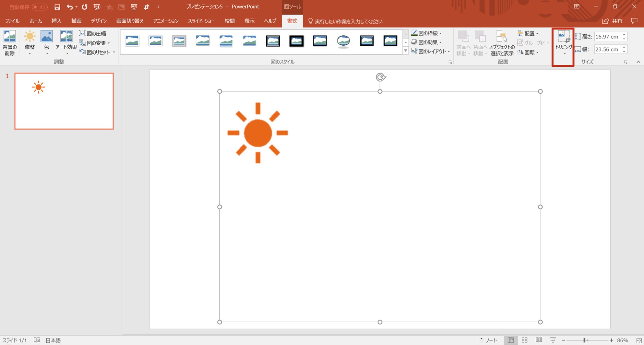This screenshot has width=644, height=345.
Task: Open 図の効果 (Picture Effects) dropdown
Action: coord(426,42)
